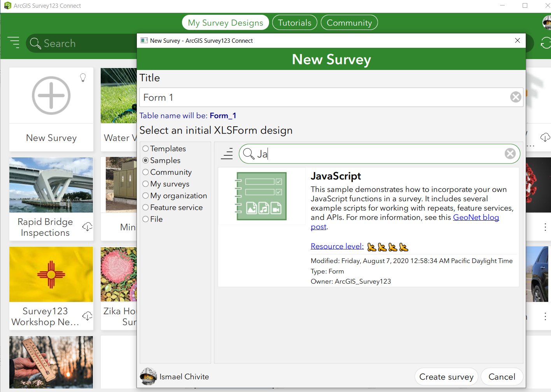This screenshot has width=551, height=392.
Task: Switch to the Tutorials tab
Action: tap(294, 22)
